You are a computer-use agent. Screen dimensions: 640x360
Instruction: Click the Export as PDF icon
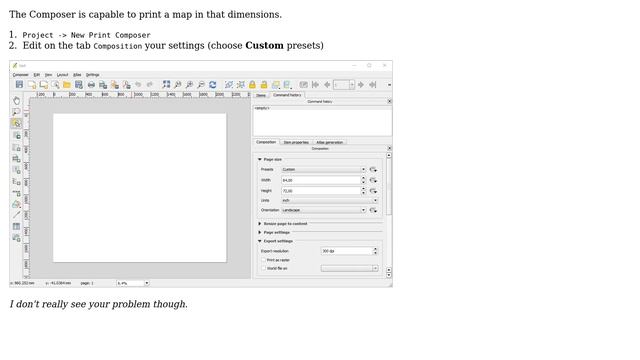click(127, 84)
